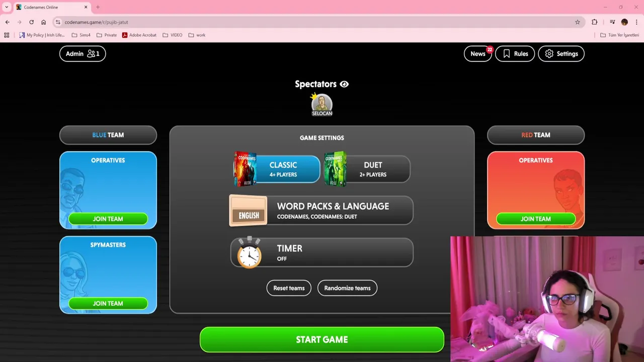Image resolution: width=644 pixels, height=362 pixels.
Task: Click the Blue Team header
Action: click(108, 135)
